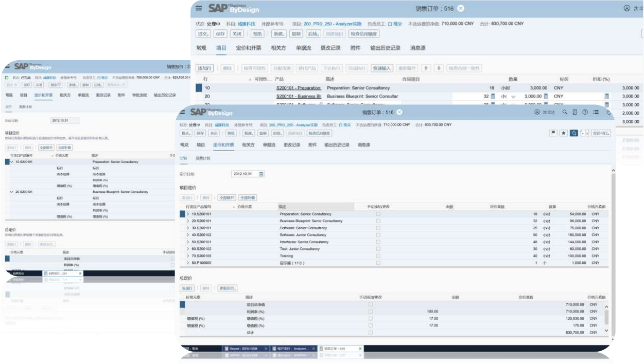Click the highlighted blue tag icon in front window
This screenshot has height=364, width=644.
(x=573, y=133)
